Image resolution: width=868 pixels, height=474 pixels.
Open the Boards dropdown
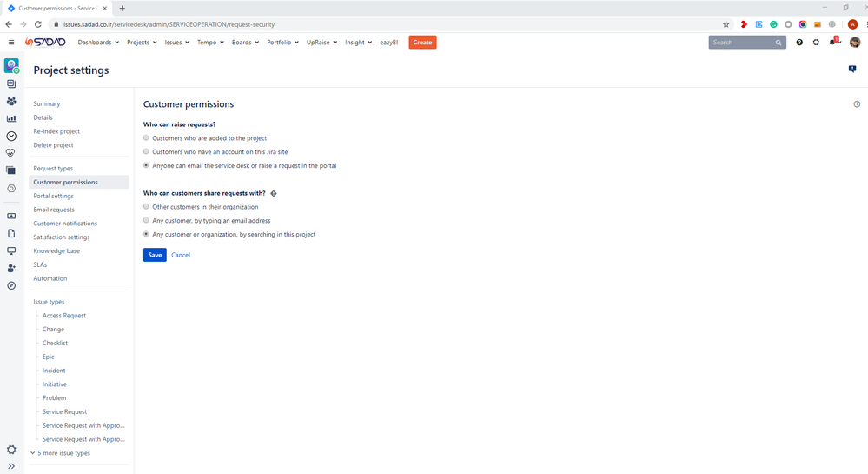tap(245, 42)
